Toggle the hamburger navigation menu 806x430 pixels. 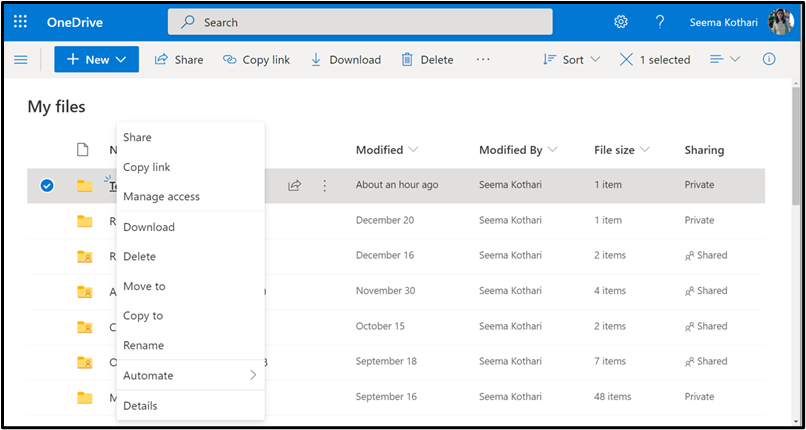[x=21, y=60]
